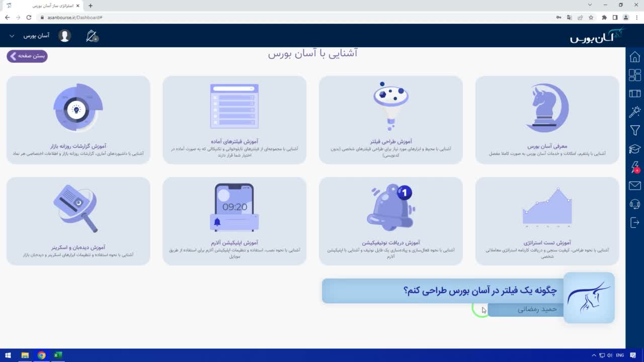Open the browser extensions puzzle icon
This screenshot has width=644, height=362.
(x=604, y=17)
